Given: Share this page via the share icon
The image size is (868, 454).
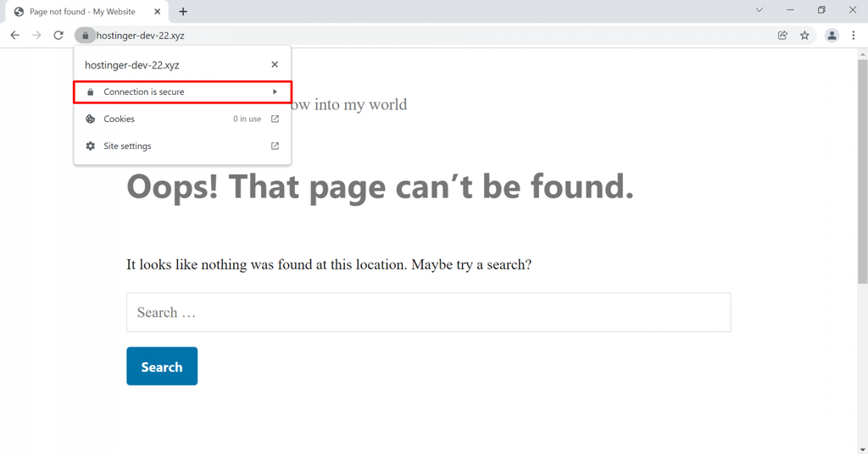Looking at the screenshot, I should (x=782, y=36).
